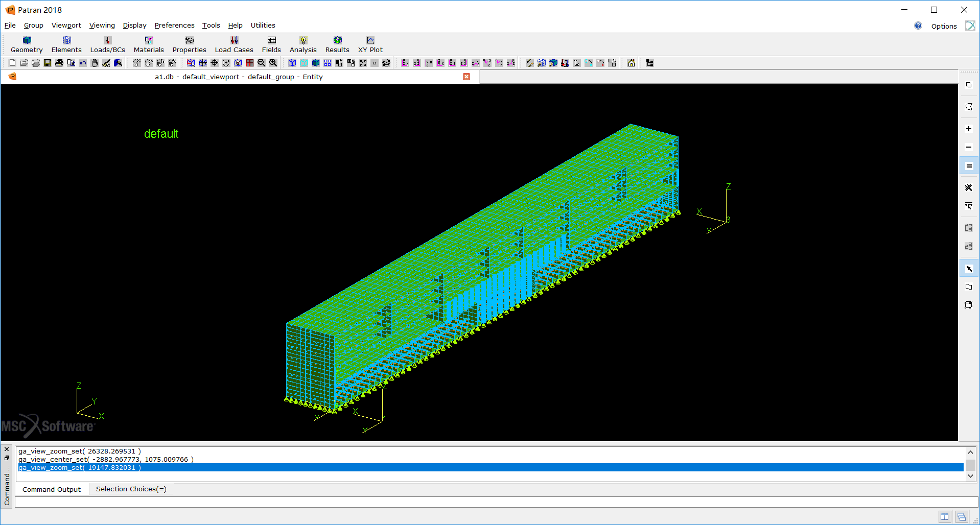980x525 pixels.
Task: Open the Geometry application
Action: coord(27,44)
